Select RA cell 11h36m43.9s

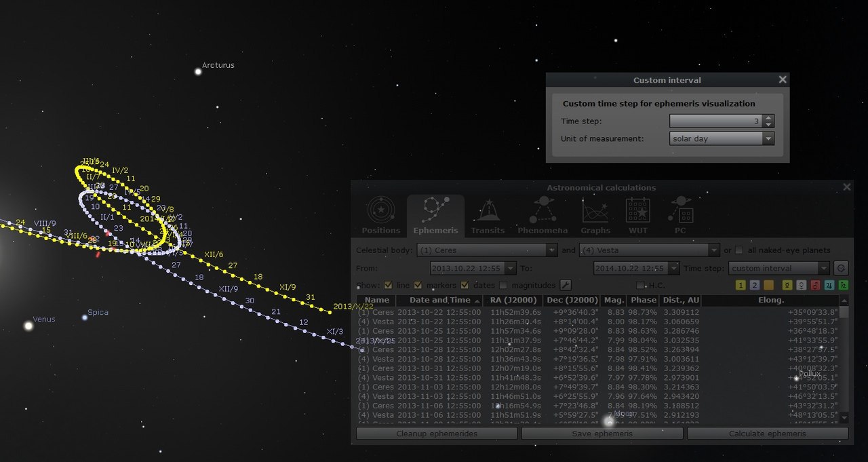point(515,359)
